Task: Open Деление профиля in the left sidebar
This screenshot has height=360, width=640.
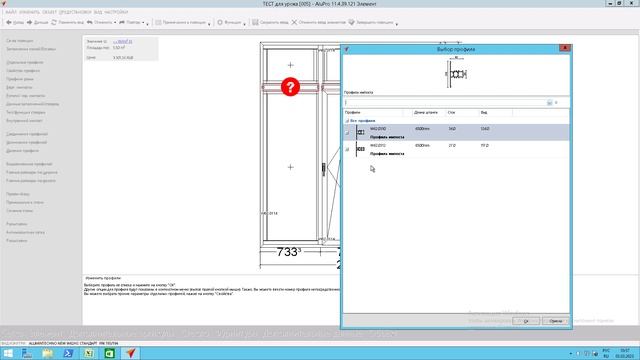Action: (x=22, y=151)
